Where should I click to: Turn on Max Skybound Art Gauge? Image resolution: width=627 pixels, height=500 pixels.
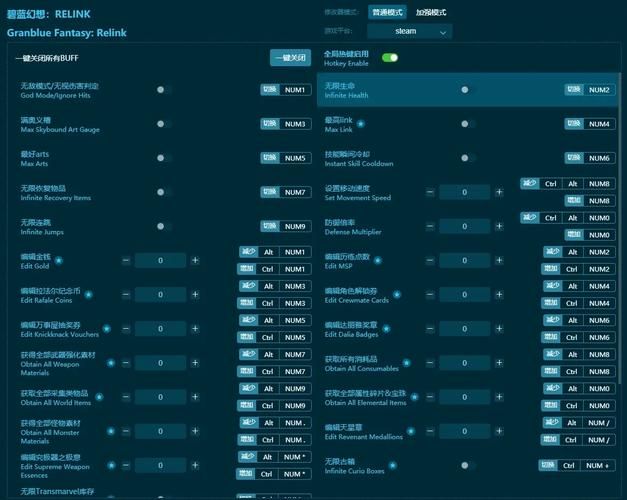164,124
